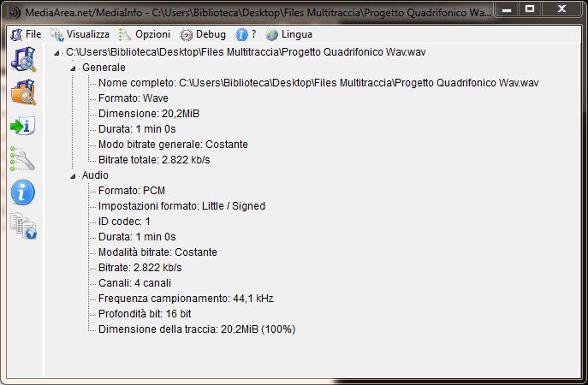Select Modo bitrate generale: Costante row
Viewport: 588px width, 385px height.
[x=173, y=145]
